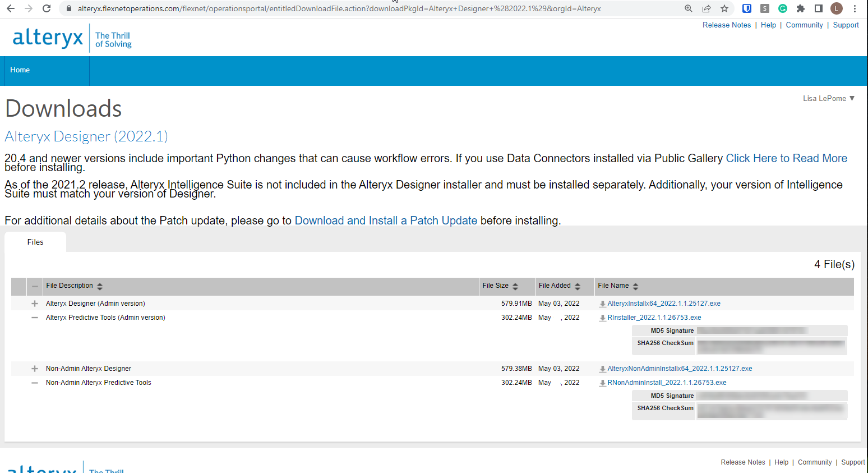This screenshot has height=473, width=868.
Task: Open the Grammarly extension icon
Action: 782,8
